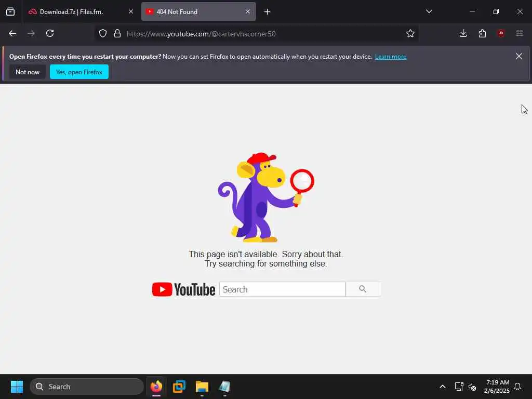The width and height of the screenshot is (532, 399).
Task: Open the Extensions puzzle icon
Action: click(482, 33)
